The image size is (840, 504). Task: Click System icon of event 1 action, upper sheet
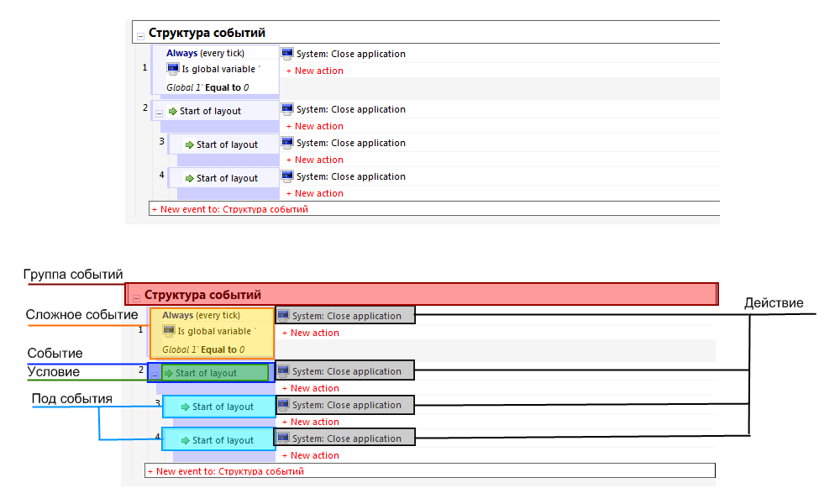tap(287, 53)
